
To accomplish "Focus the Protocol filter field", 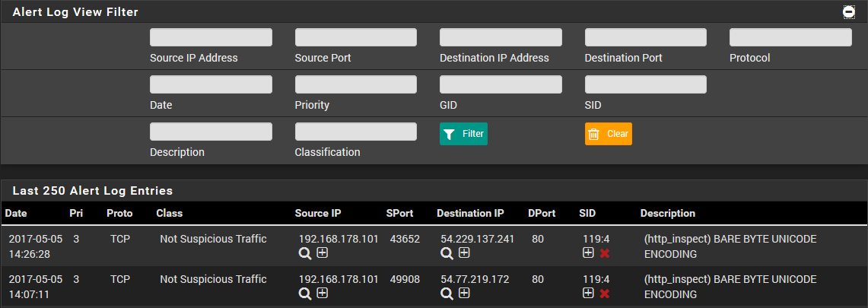I will pyautogui.click(x=790, y=37).
